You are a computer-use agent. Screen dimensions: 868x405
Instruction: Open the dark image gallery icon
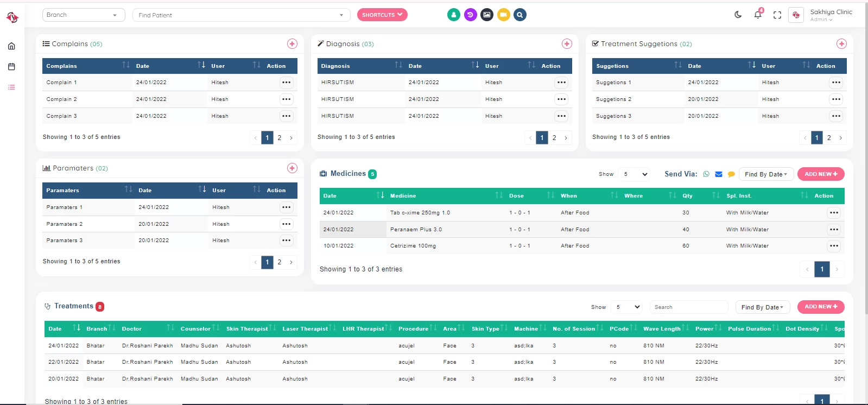[487, 15]
